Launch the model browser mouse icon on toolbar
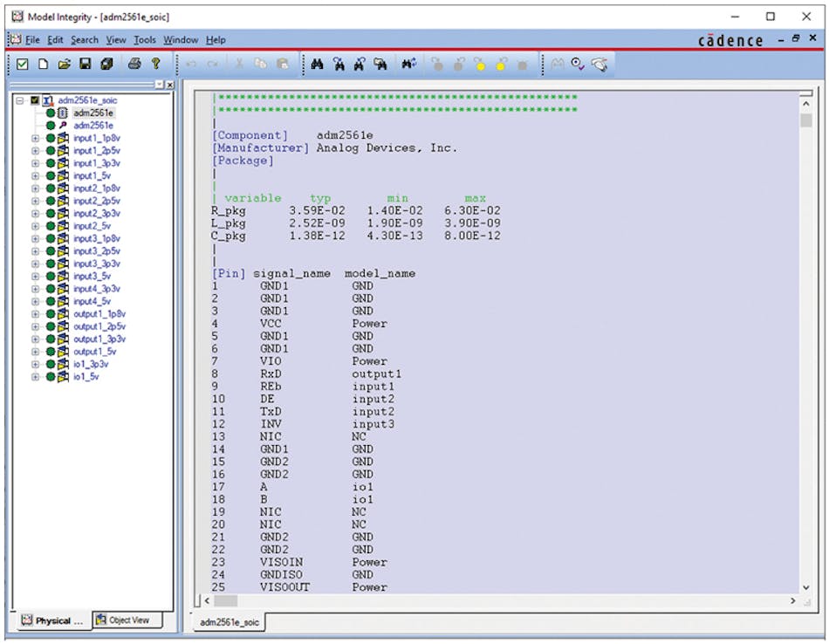 (x=600, y=64)
